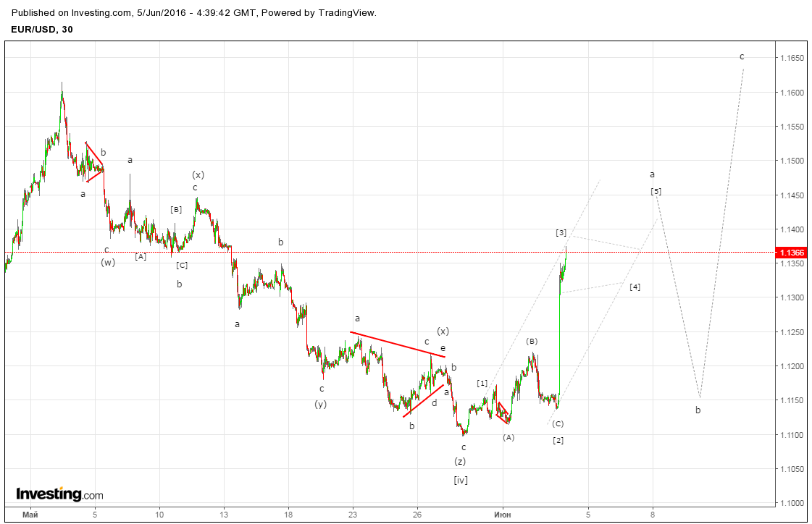The image size is (812, 524).
Task: Click the Published on Investing.com header text
Action: click(x=193, y=13)
